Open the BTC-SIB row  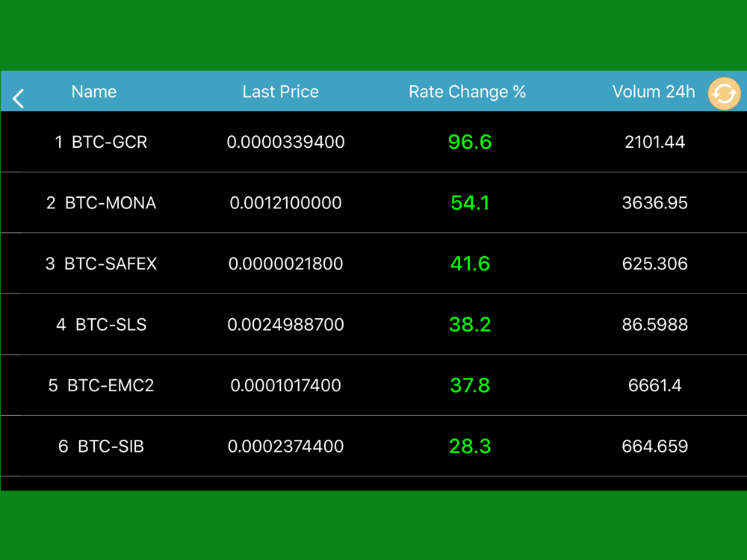373,447
